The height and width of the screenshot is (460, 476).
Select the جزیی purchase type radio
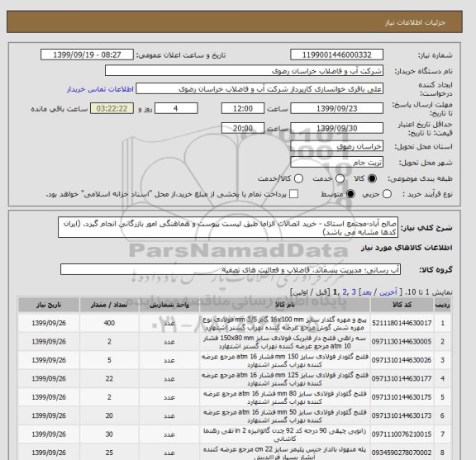[x=387, y=194]
